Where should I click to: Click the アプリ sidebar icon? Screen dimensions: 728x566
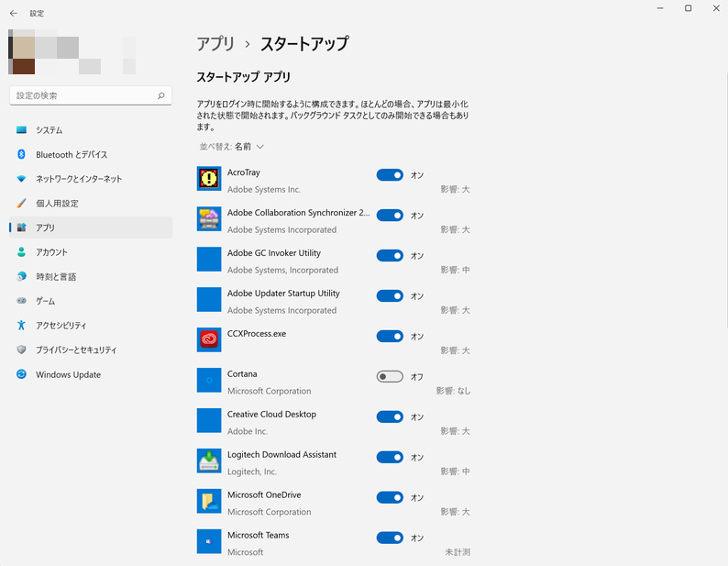point(21,228)
